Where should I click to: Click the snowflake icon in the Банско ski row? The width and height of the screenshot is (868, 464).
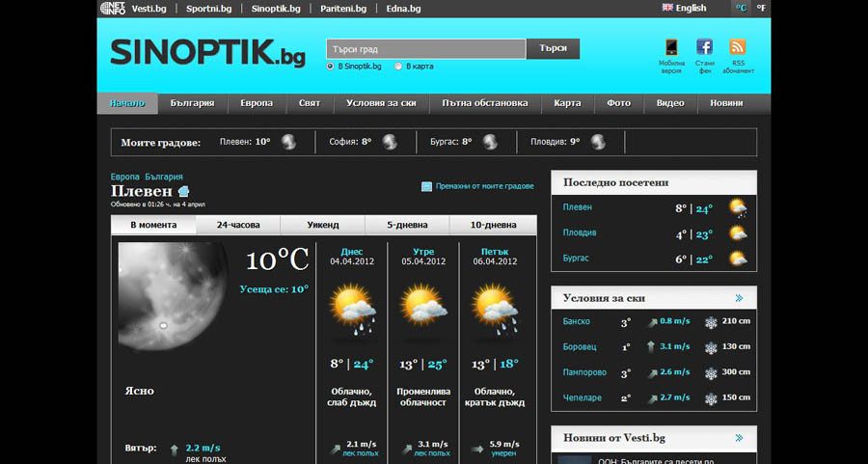[711, 322]
